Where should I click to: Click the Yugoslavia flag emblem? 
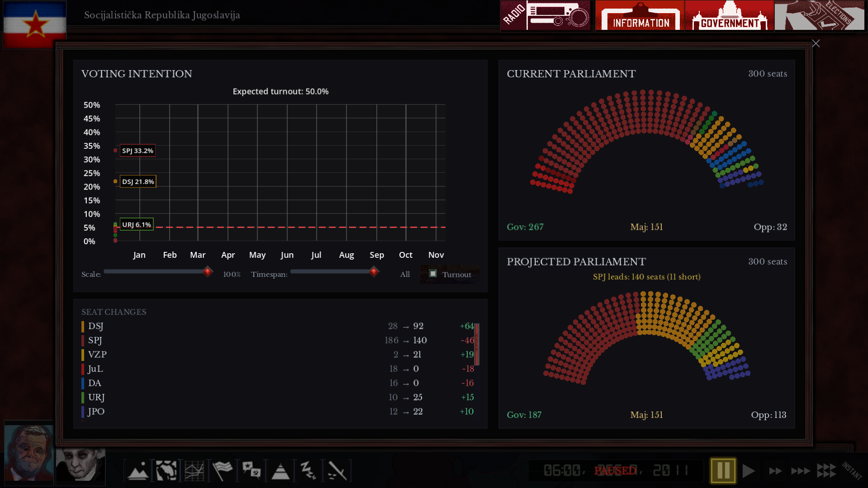[x=35, y=24]
